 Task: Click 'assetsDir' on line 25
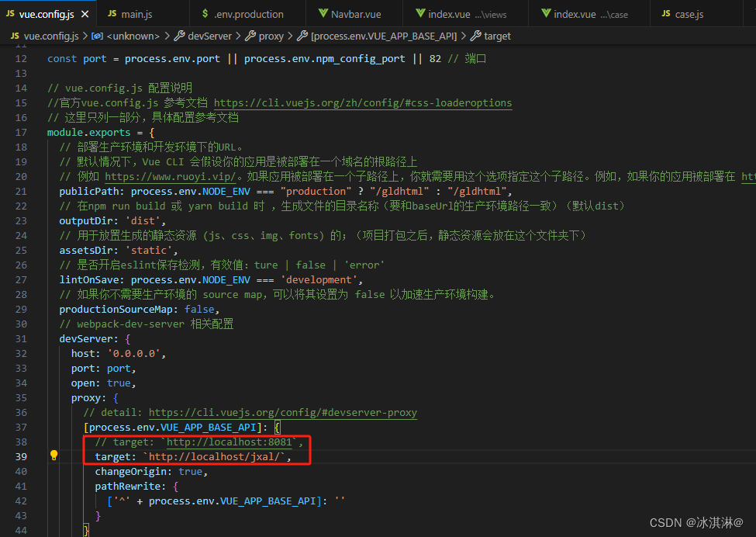86,251
